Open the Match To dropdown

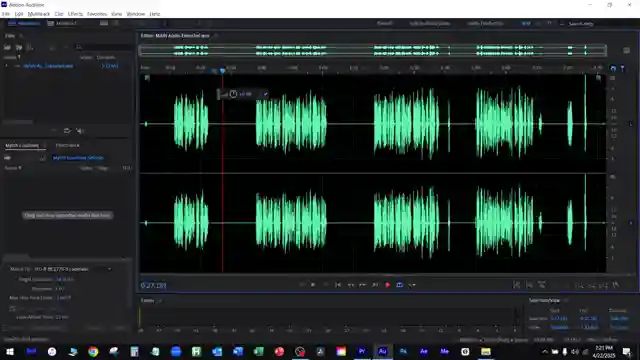point(73,269)
